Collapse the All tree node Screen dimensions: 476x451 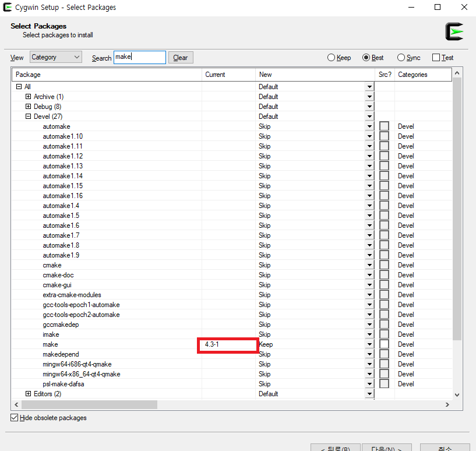tap(19, 87)
